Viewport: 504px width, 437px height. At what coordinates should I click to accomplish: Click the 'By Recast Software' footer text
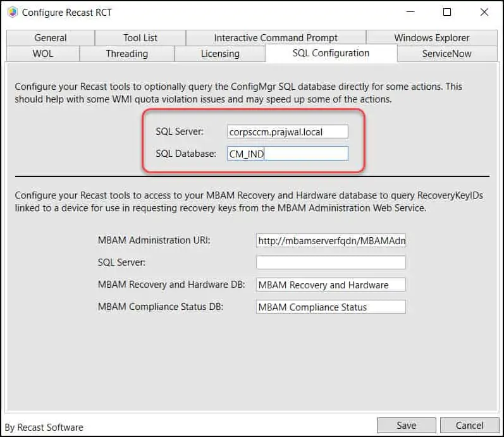(44, 428)
